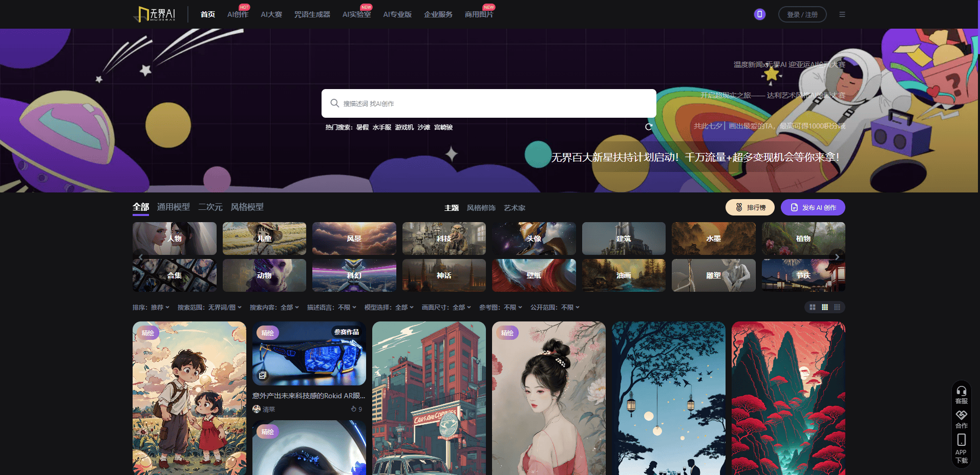
Task: Select the 二次元 model tab
Action: [210, 207]
